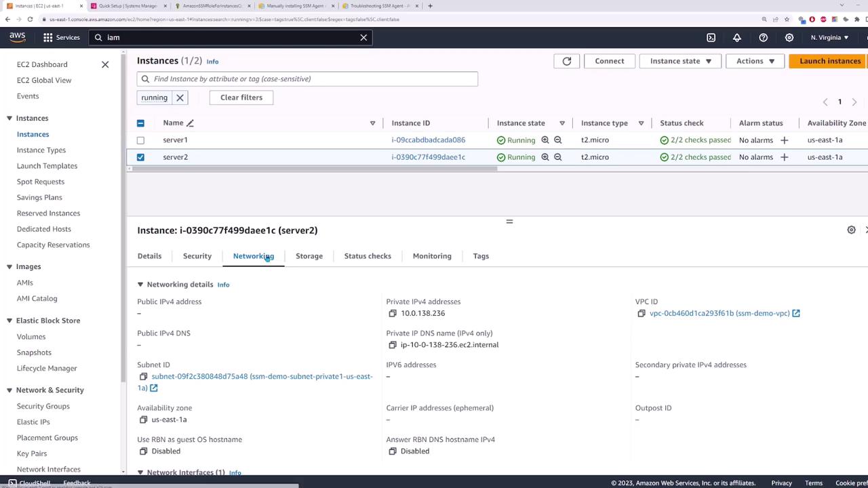868x488 pixels.
Task: Collapse the Networking details section
Action: pyautogui.click(x=140, y=285)
